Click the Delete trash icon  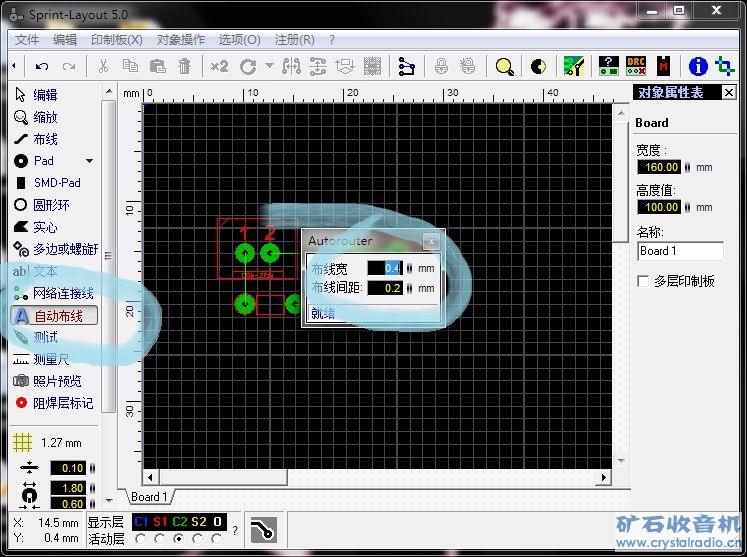pyautogui.click(x=184, y=66)
